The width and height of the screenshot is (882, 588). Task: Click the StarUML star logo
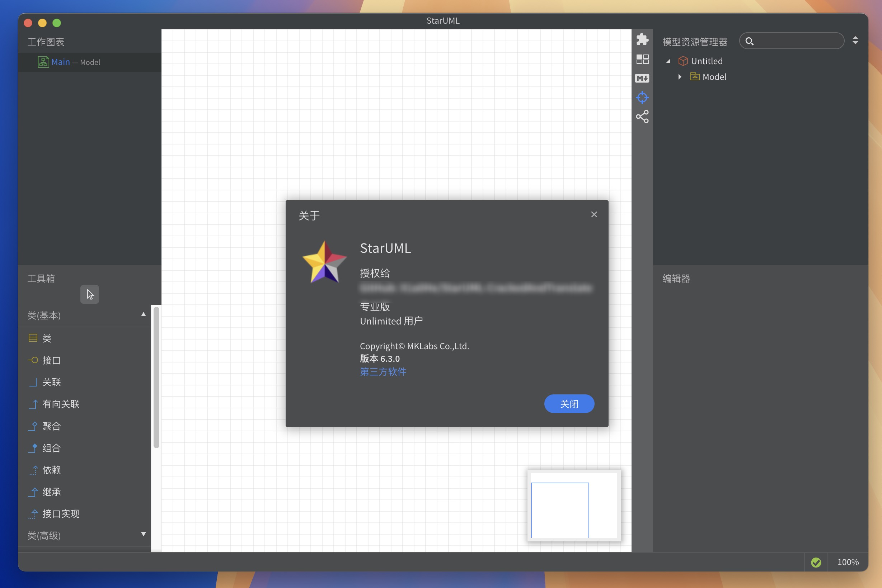pyautogui.click(x=324, y=262)
